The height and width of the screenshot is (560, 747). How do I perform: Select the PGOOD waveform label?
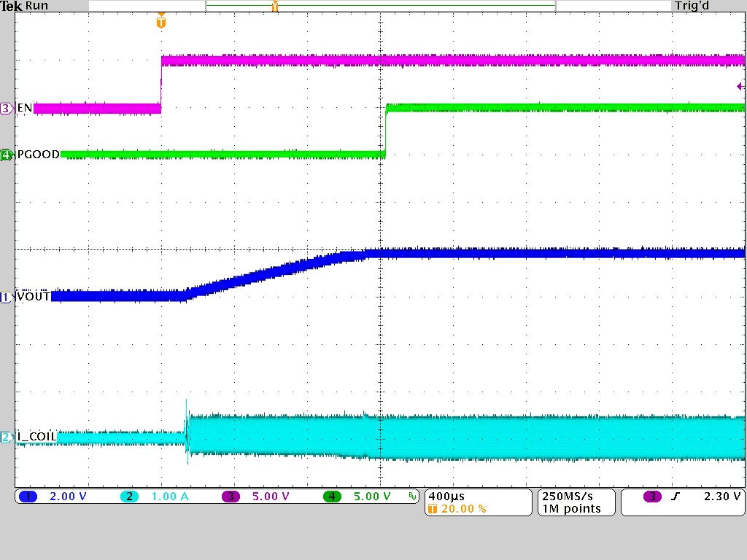[x=37, y=154]
